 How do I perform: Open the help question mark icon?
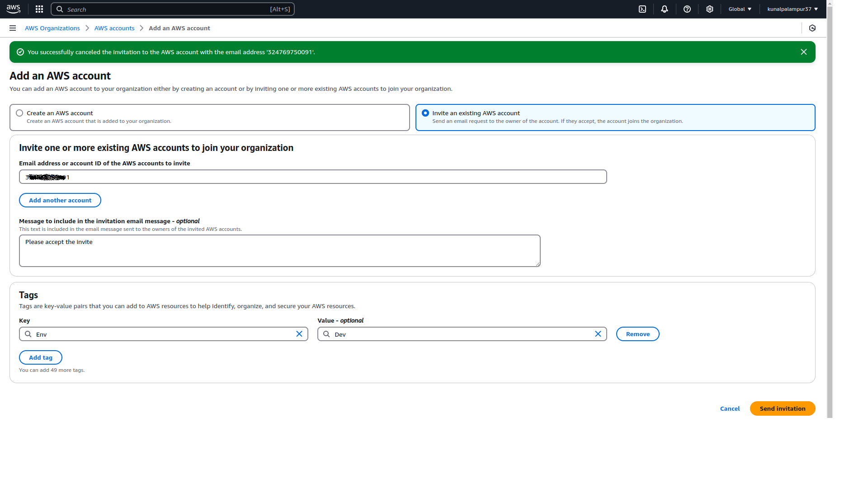coord(687,9)
